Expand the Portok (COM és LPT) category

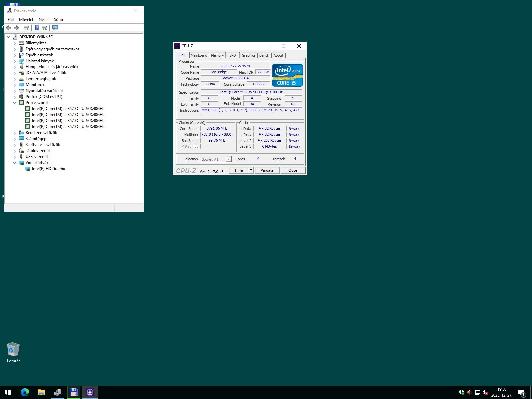15,97
